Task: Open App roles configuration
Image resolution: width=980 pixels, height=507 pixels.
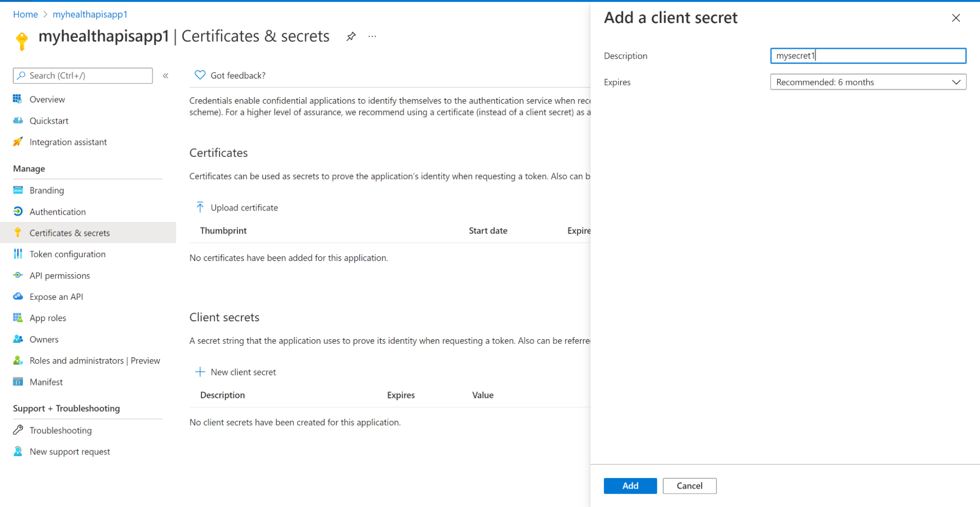Action: 48,317
